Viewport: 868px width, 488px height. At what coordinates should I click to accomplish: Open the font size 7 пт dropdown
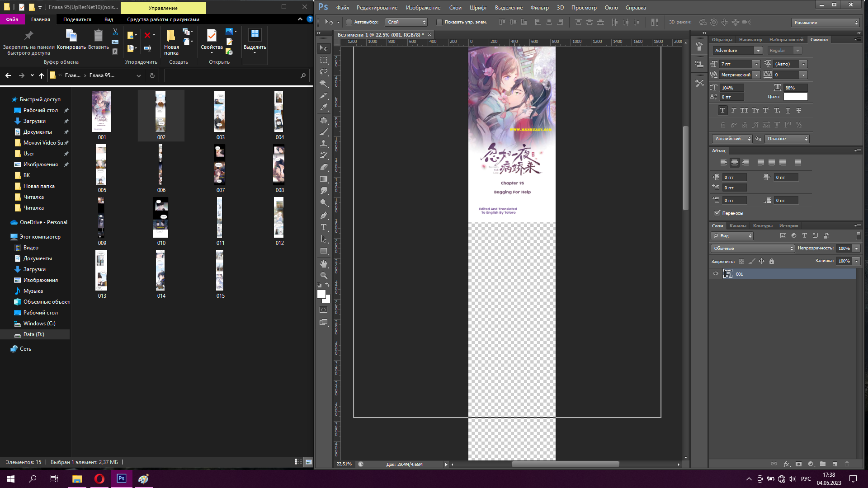[756, 64]
